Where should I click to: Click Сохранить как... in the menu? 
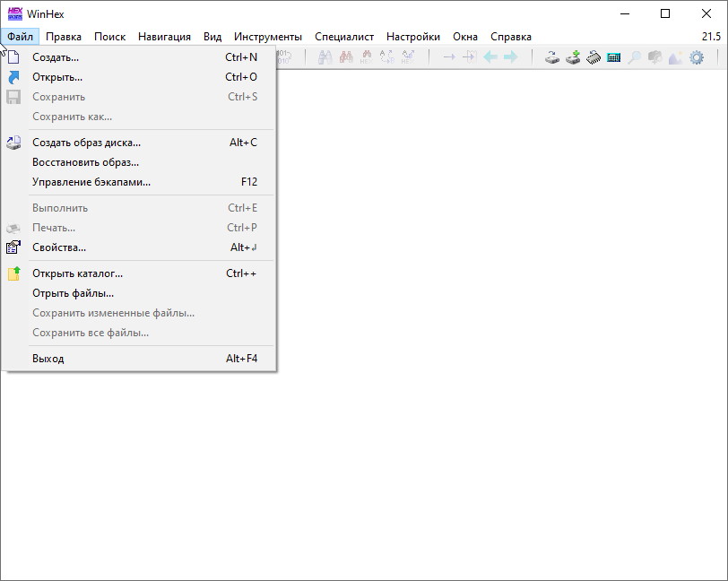coord(139,117)
